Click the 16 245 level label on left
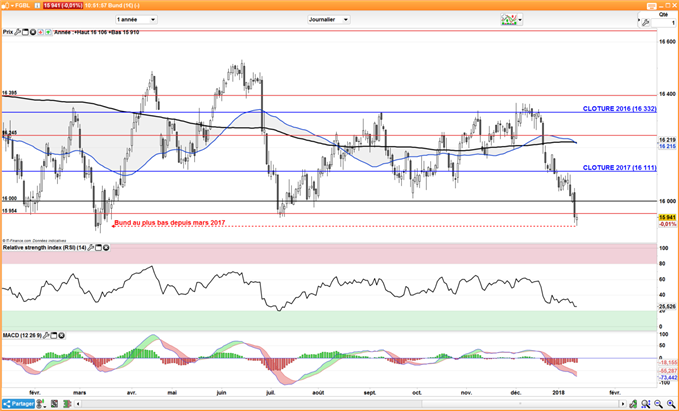This screenshot has width=679, height=411. coord(10,133)
